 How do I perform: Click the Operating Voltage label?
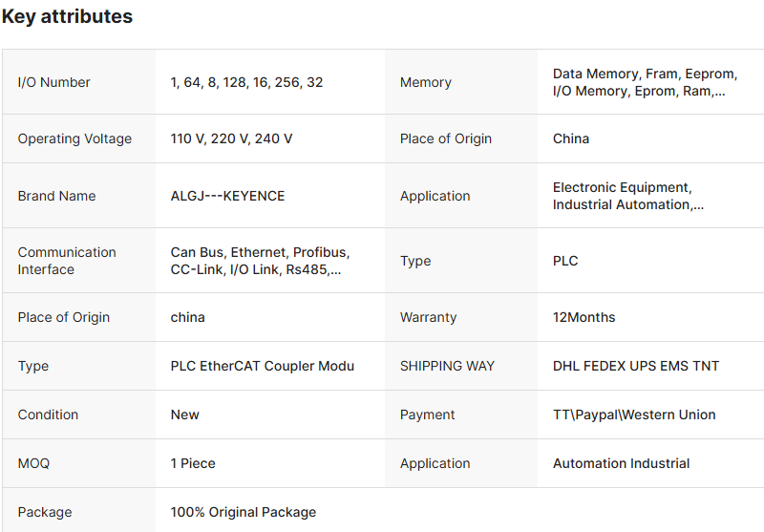[x=74, y=138]
